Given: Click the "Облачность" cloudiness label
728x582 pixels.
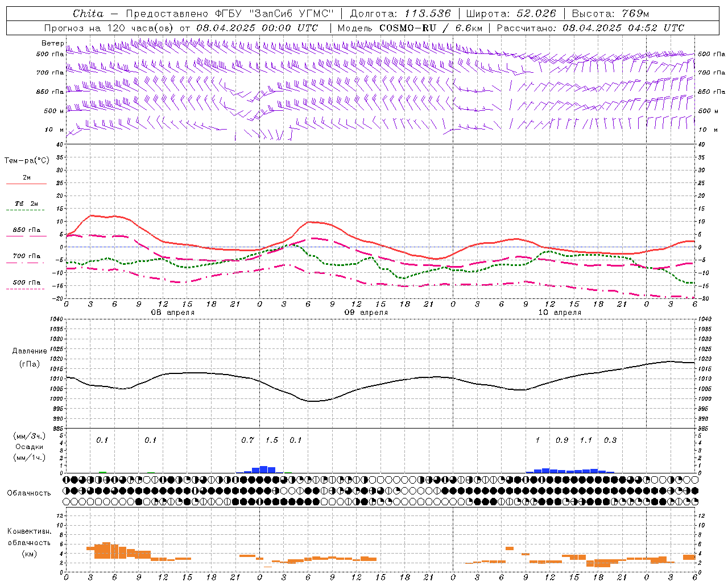Looking at the screenshot, I should click(29, 493).
